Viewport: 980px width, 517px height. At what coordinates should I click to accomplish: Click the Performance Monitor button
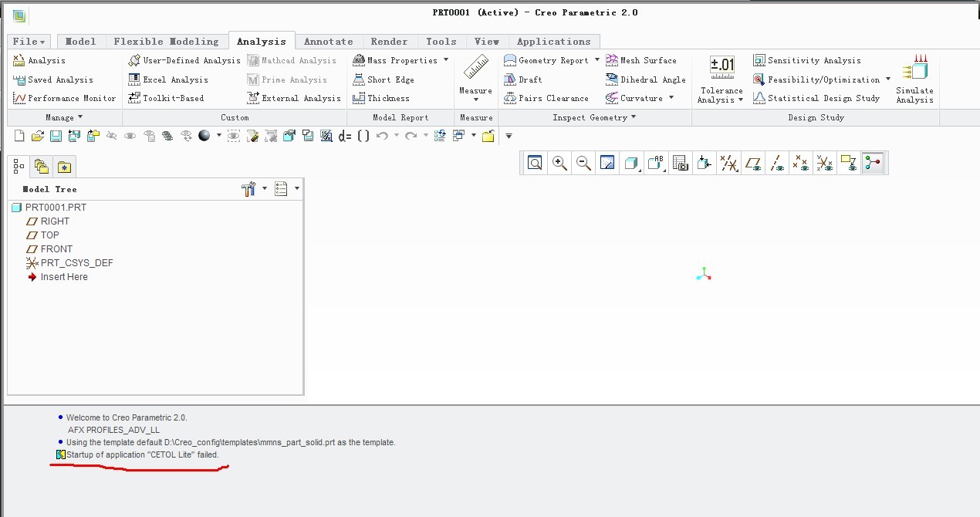pos(65,98)
